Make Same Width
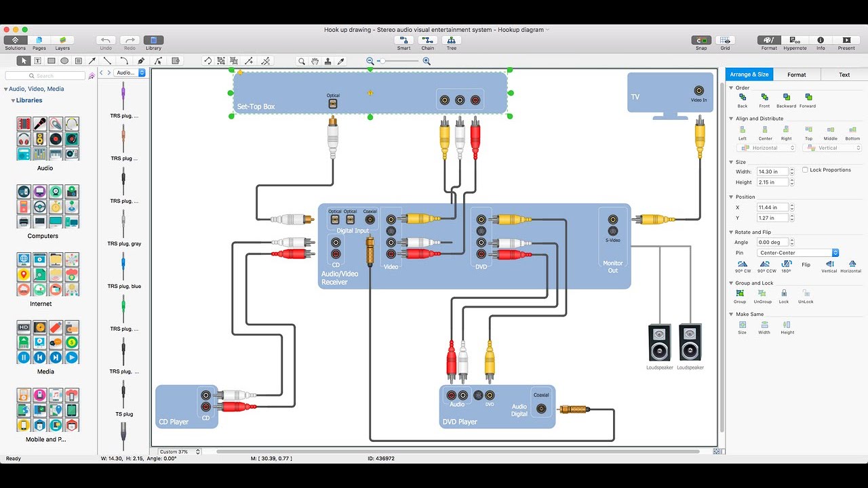868x488 pixels. click(x=764, y=327)
